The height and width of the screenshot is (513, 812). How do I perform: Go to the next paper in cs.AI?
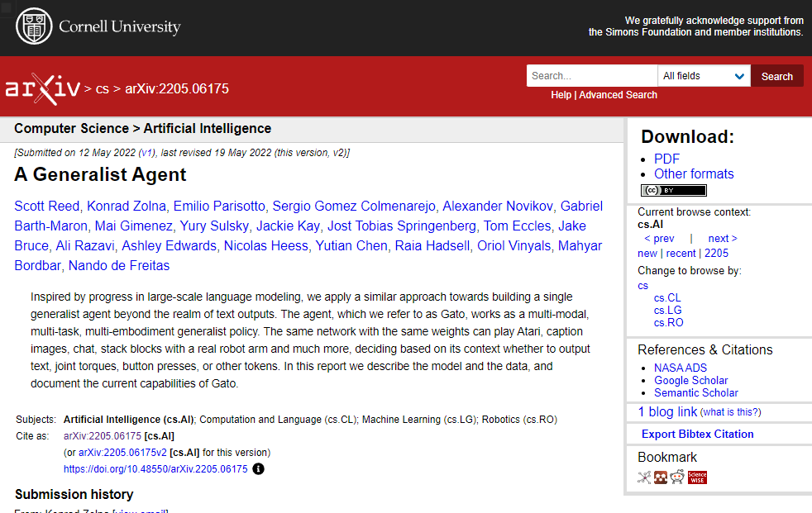722,239
